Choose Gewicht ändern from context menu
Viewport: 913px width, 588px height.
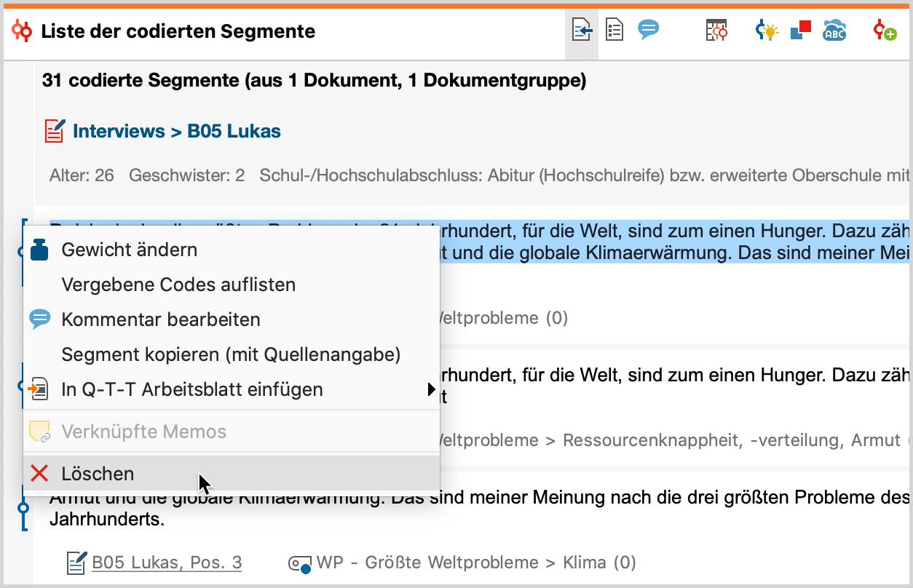point(232,250)
